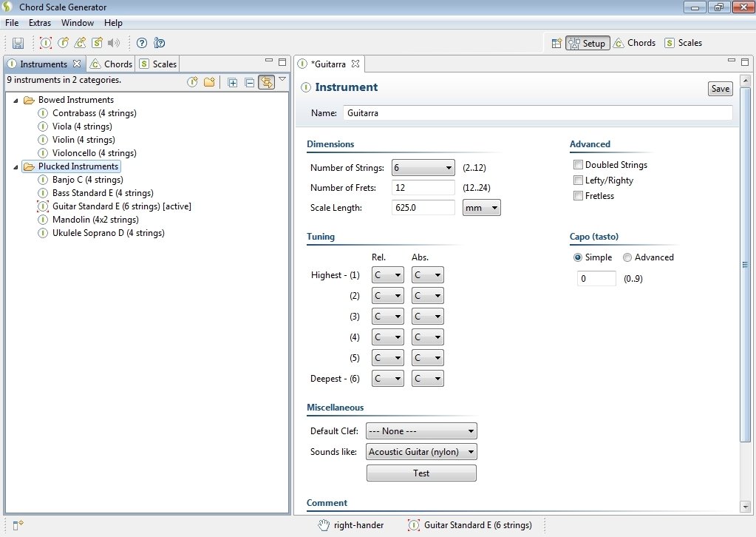The width and height of the screenshot is (756, 537).
Task: Switch to Scales tab in left panel
Action: (158, 64)
